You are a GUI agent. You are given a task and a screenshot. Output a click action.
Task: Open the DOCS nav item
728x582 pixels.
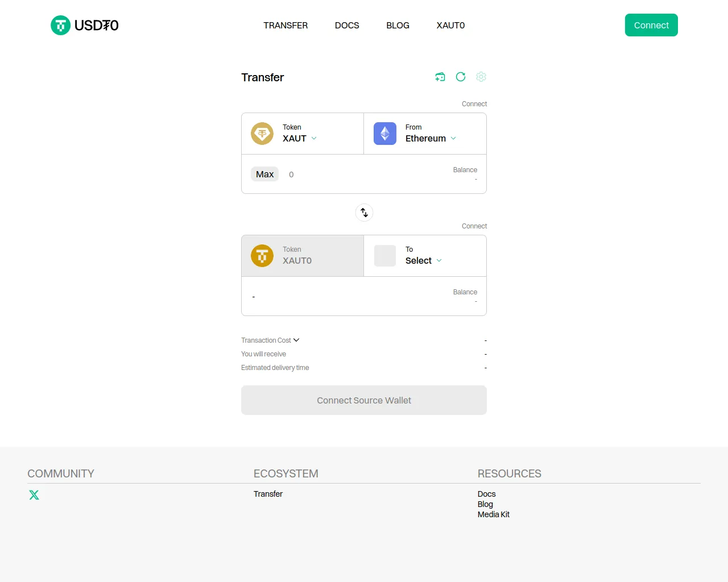[x=347, y=26]
